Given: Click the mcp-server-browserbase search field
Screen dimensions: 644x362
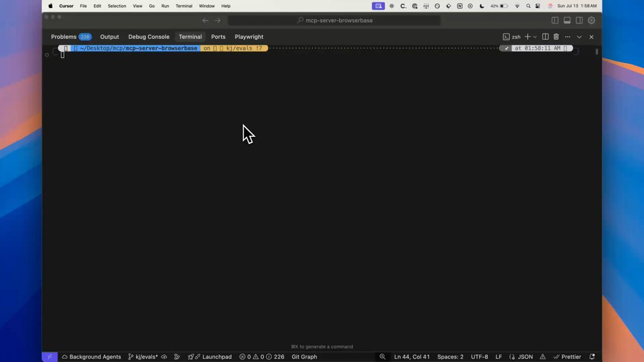Looking at the screenshot, I should [335, 20].
